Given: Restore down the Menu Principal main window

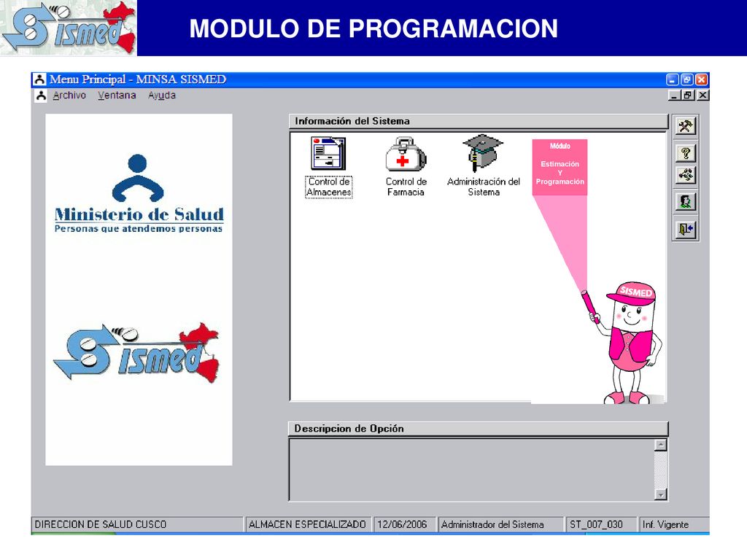Looking at the screenshot, I should click(687, 79).
